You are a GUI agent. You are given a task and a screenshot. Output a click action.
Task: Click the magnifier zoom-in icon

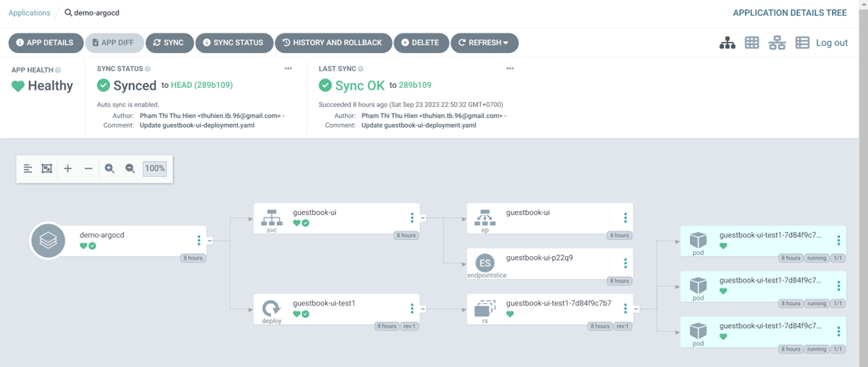click(109, 169)
